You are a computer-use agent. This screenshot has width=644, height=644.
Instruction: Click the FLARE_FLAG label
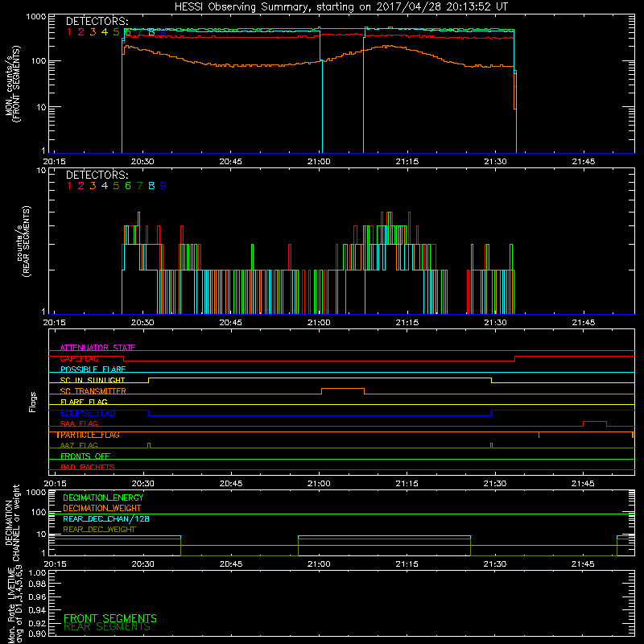[84, 402]
